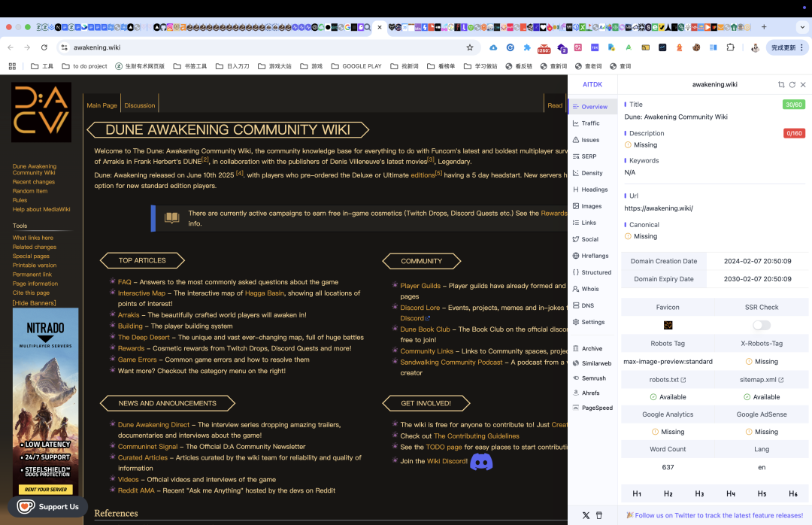
Task: Open the FAQ article link
Action: coord(124,282)
